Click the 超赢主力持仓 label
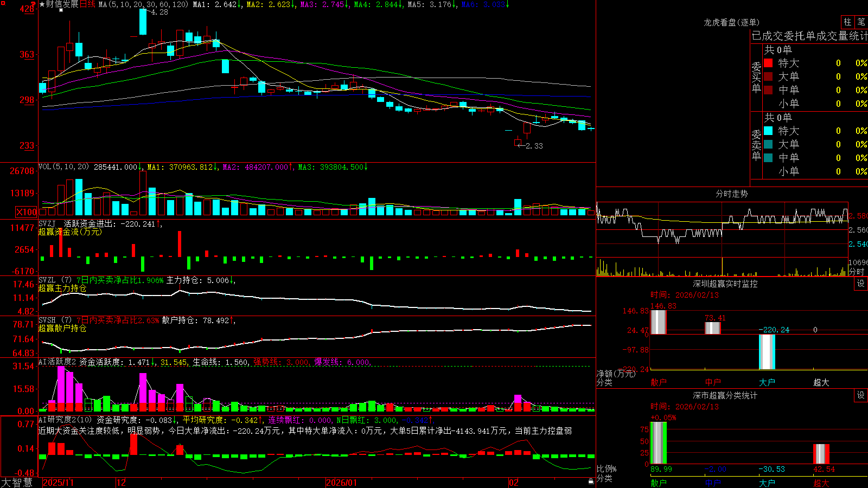The width and height of the screenshot is (868, 488). (x=62, y=288)
